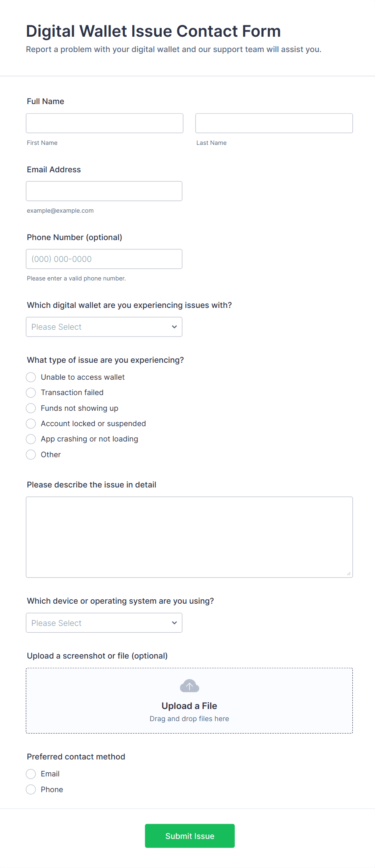Viewport: 375px width, 868px height.
Task: Select 'App crashing or not loading' option
Action: click(31, 439)
